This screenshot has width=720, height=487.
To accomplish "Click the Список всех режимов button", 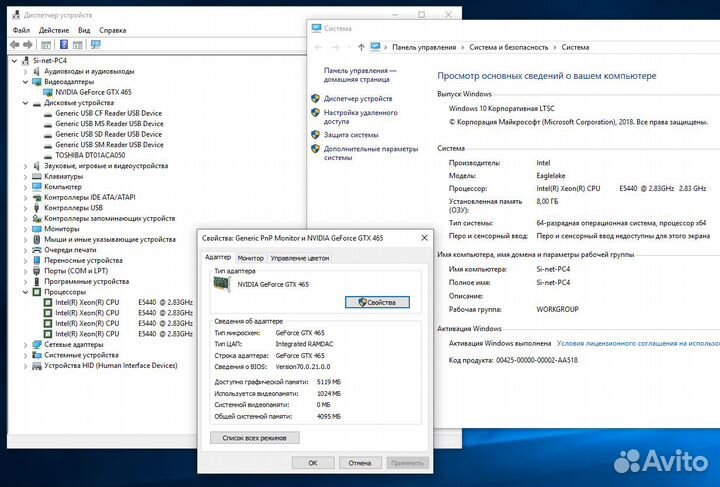I will [x=255, y=438].
